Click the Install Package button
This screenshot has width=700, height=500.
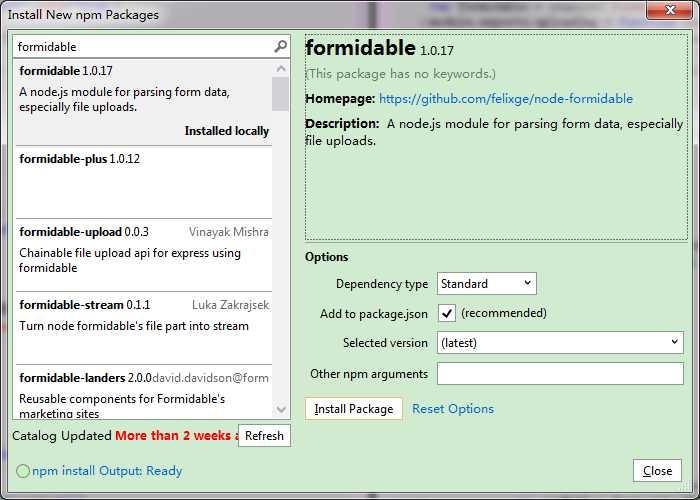(x=354, y=409)
